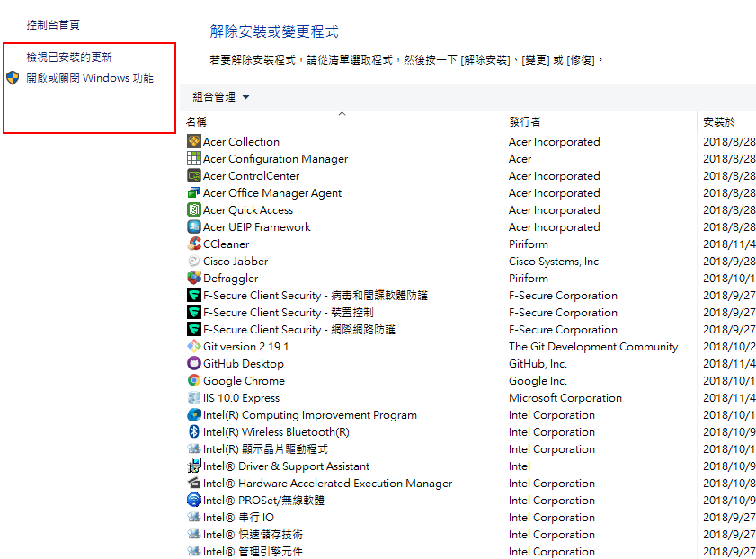The height and width of the screenshot is (559, 756).
Task: Click the Defraggler icon
Action: pos(194,278)
